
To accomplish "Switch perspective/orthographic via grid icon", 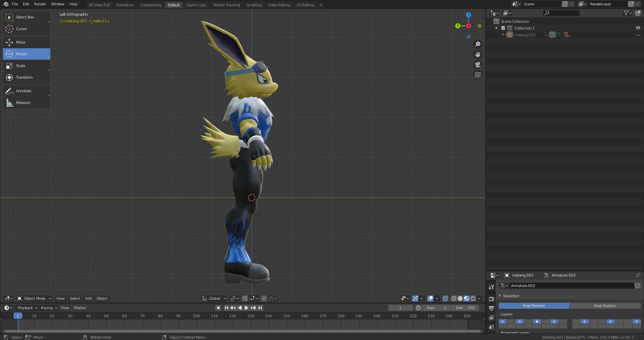I will tap(478, 75).
